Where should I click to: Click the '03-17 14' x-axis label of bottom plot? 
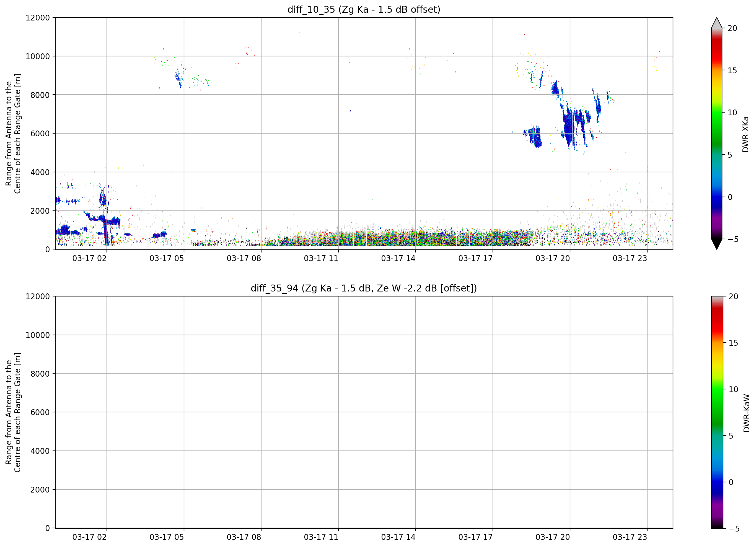[x=398, y=537]
